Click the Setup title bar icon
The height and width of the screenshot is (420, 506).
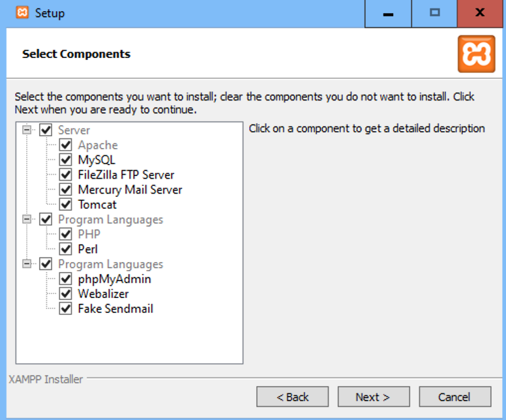tap(22, 12)
